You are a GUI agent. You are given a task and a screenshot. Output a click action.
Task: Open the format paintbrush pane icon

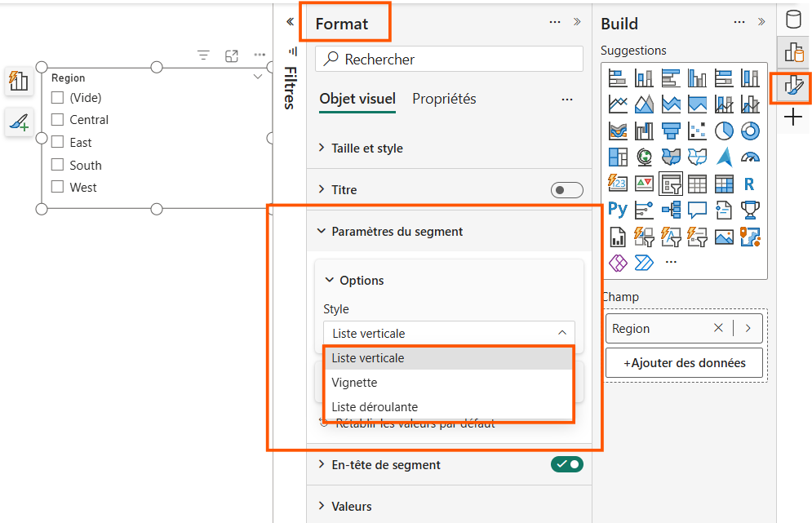[x=793, y=86]
